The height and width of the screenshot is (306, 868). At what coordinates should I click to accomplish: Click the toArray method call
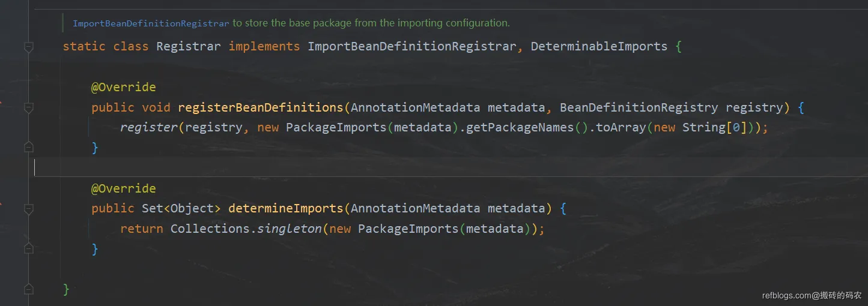pyautogui.click(x=618, y=128)
